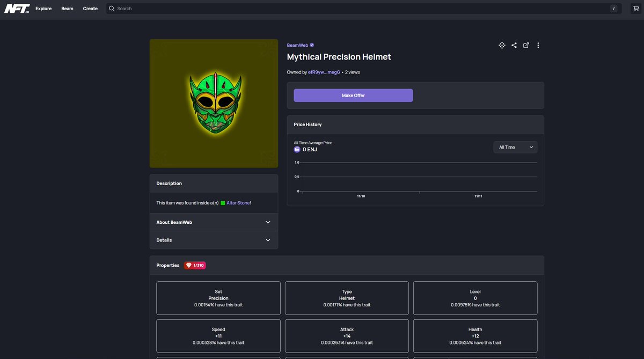Open the three-dot more options menu
Viewport: 644px width, 359px height.
click(538, 45)
